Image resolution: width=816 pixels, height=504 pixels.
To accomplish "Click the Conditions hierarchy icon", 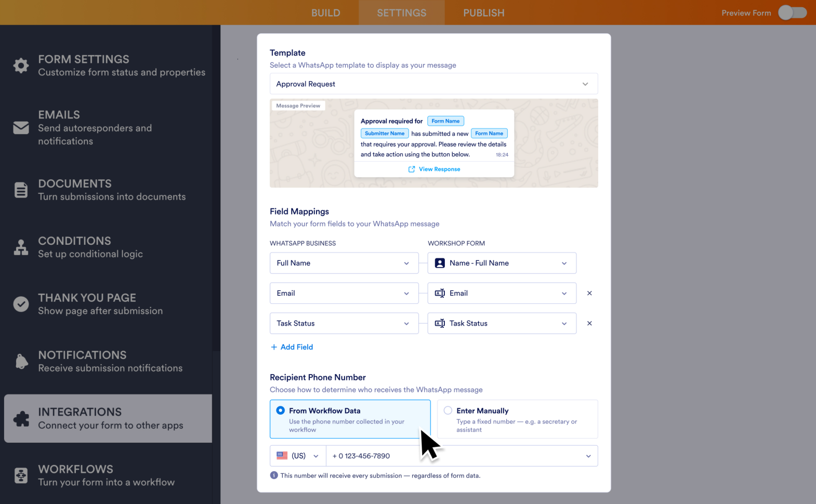I will click(x=21, y=247).
